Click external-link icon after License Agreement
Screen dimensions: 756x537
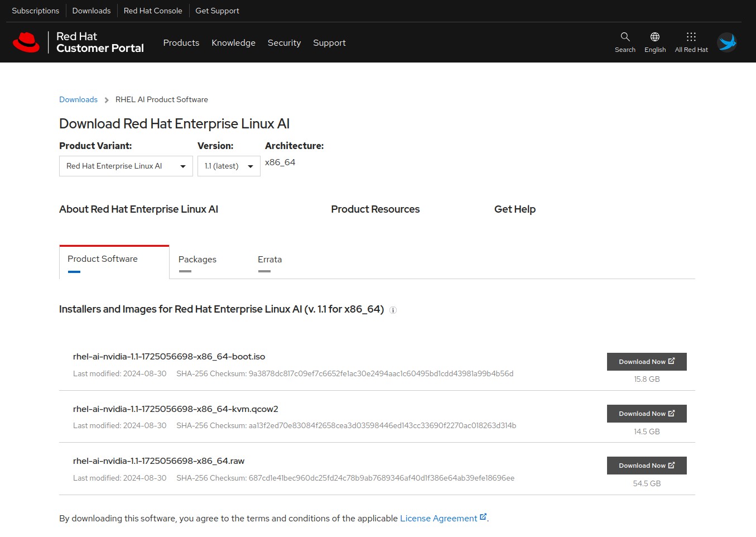(483, 517)
